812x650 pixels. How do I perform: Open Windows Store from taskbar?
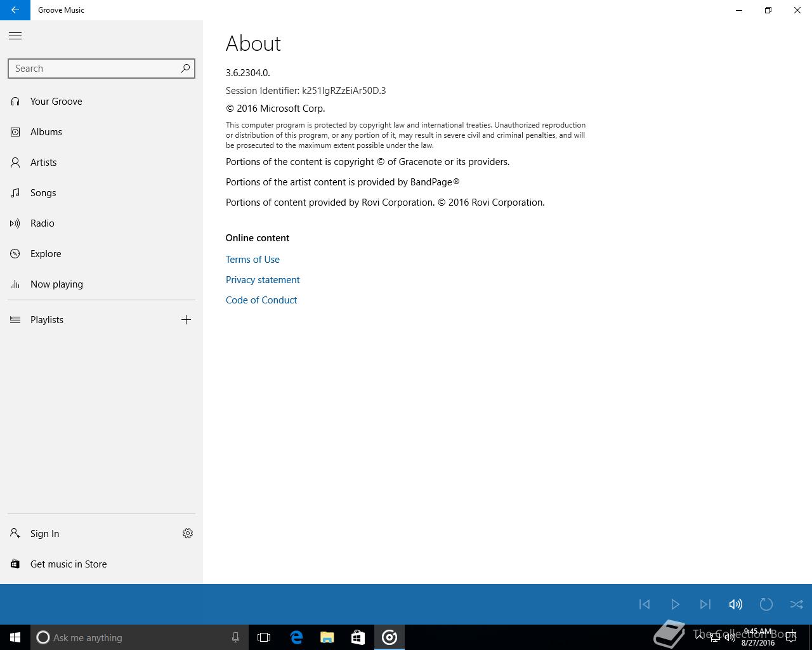(358, 637)
